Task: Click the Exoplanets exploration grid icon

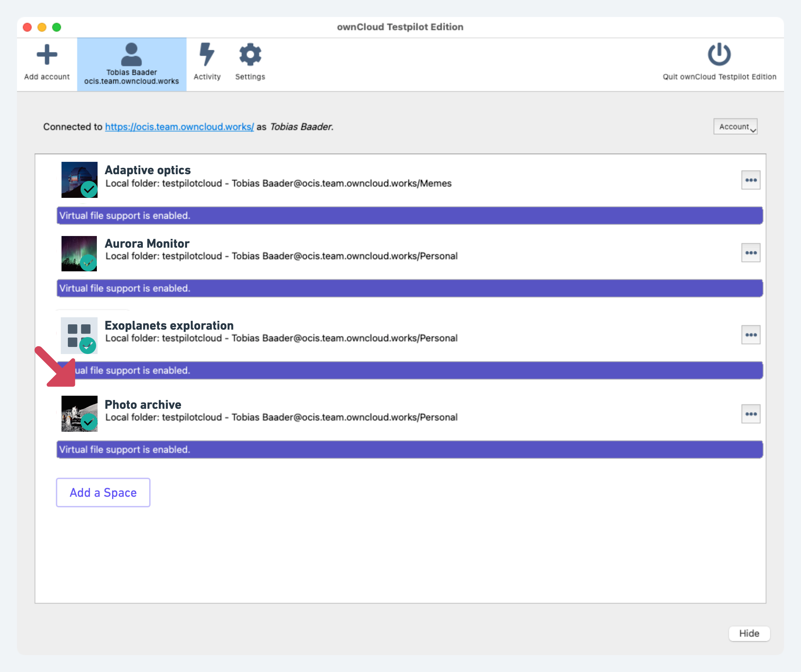Action: point(79,335)
